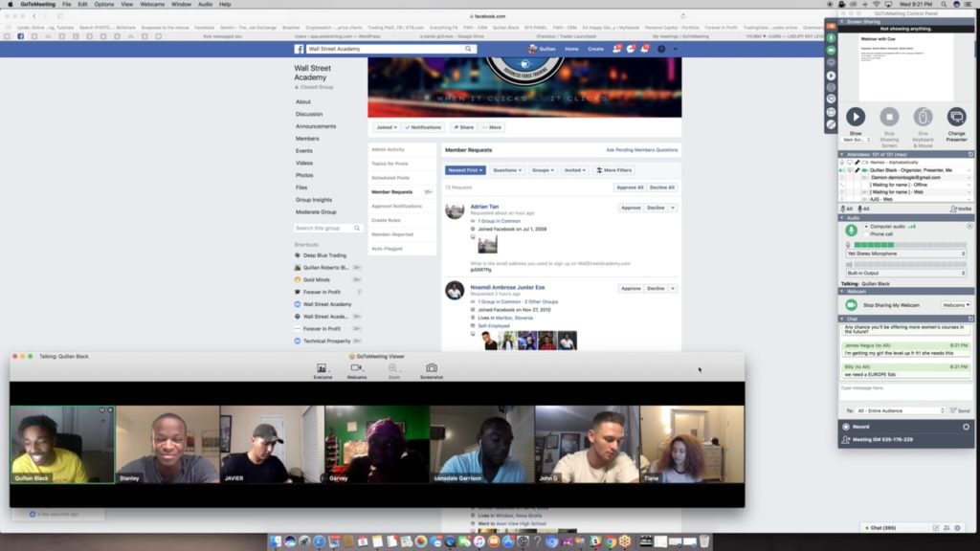980x551 pixels.
Task: Decline Nnamdi Ambrose Junior Eze's request
Action: click(x=656, y=289)
